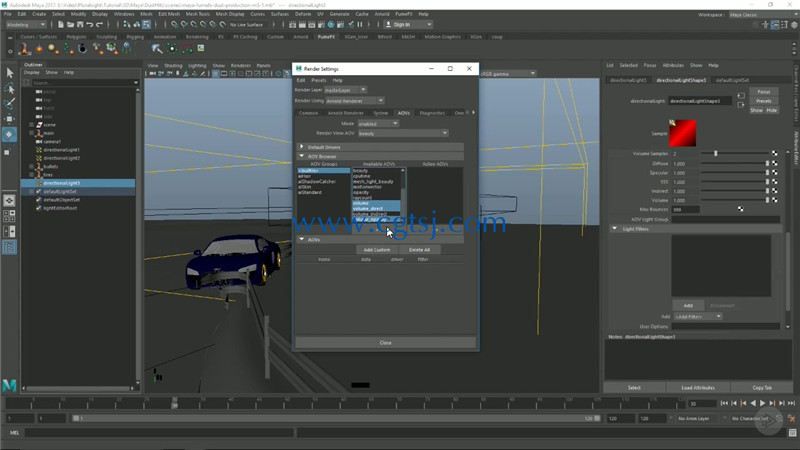Click the map button beside Volume Samples
This screenshot has width=800, height=450.
click(774, 154)
